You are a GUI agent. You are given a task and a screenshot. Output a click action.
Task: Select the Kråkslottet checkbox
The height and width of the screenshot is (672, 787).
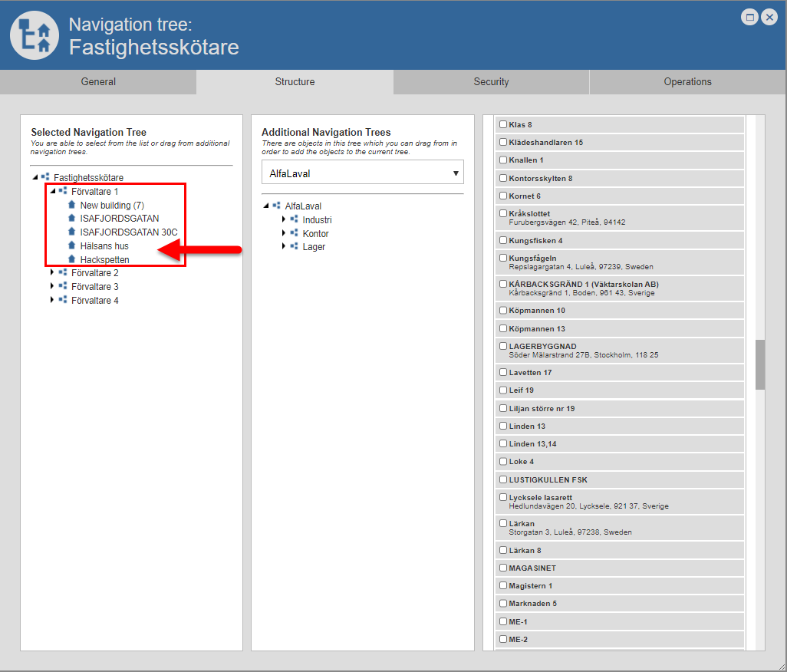click(503, 213)
